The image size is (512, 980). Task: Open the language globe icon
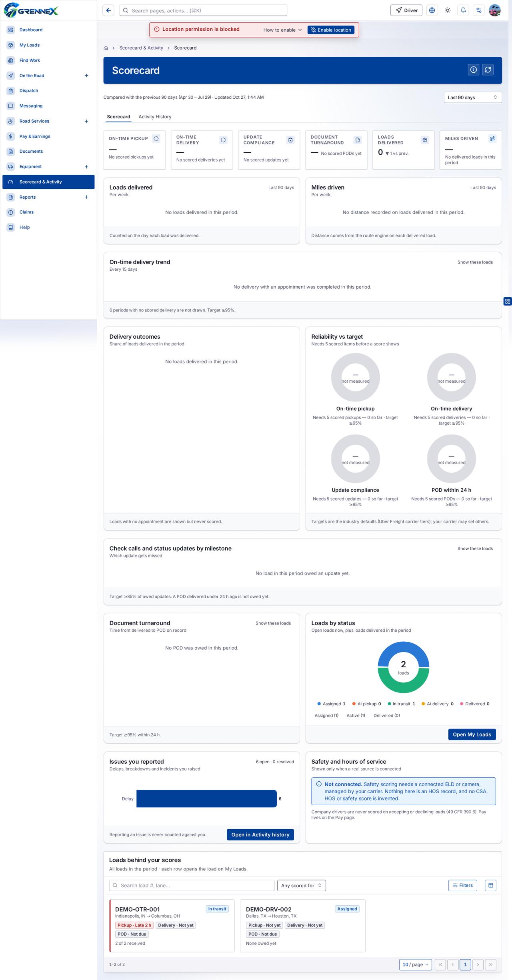pos(432,10)
